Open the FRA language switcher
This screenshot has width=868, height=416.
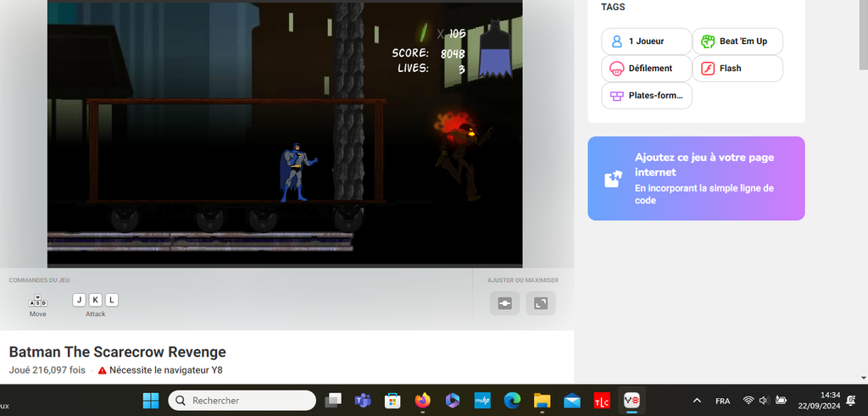[x=723, y=400]
